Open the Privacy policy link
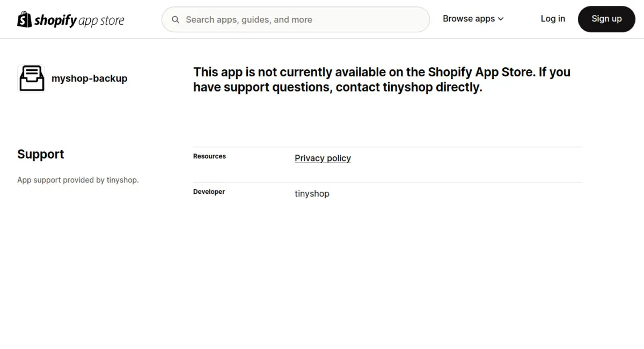The width and height of the screenshot is (644, 349). [323, 158]
